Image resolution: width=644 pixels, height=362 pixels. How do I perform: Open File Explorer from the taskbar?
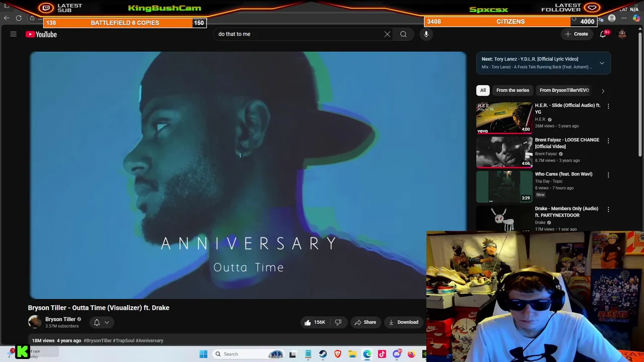click(x=352, y=354)
